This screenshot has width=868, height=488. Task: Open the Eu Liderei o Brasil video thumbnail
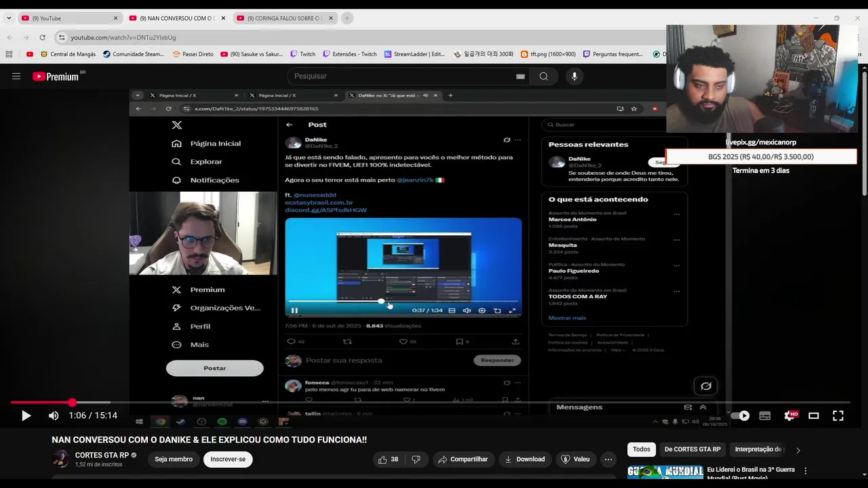(665, 472)
